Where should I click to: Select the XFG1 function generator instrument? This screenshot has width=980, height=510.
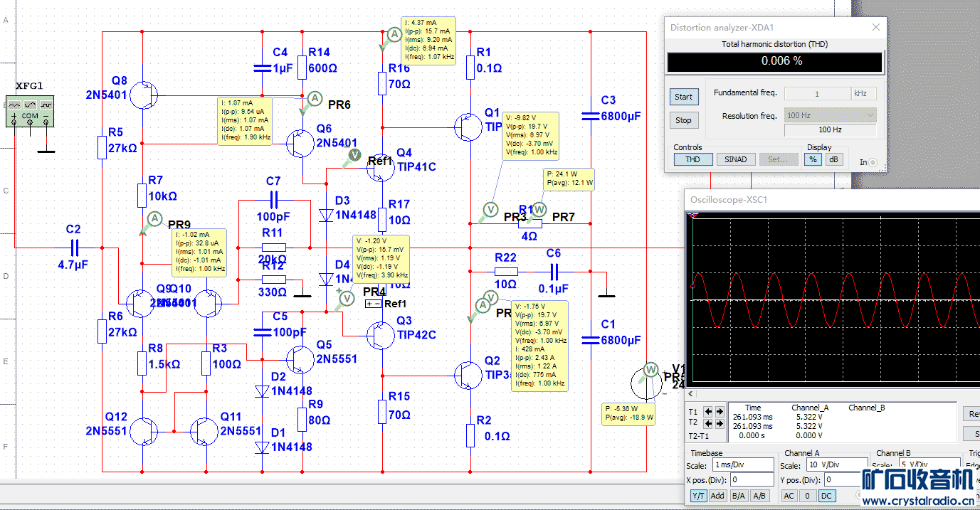(x=31, y=110)
